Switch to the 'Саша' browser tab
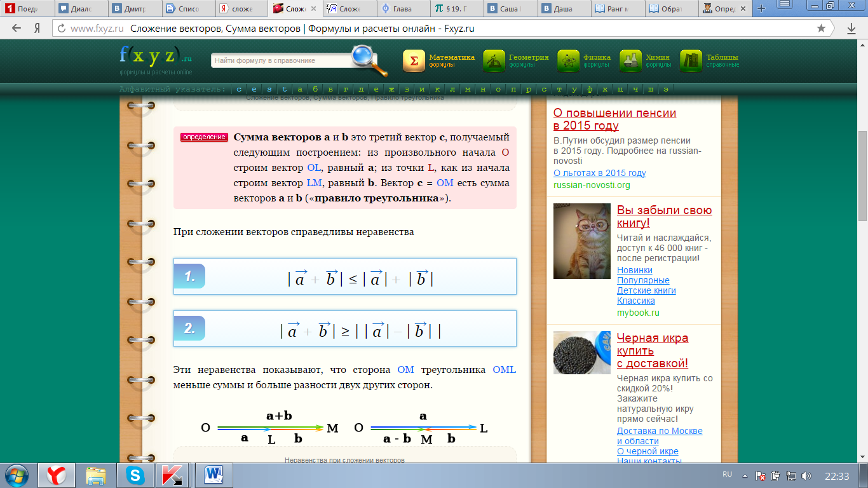Image resolution: width=868 pixels, height=488 pixels. point(512,8)
